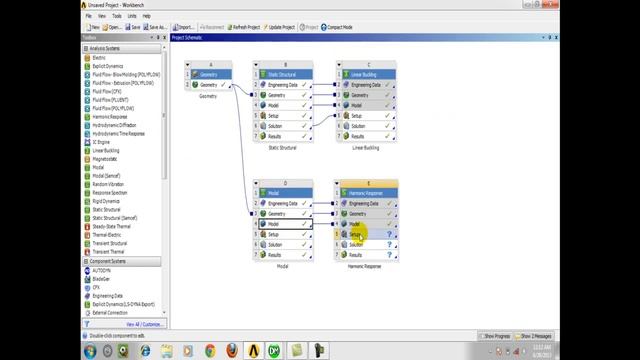Open the View menu
Screen dimensions: 640x360
click(x=102, y=16)
